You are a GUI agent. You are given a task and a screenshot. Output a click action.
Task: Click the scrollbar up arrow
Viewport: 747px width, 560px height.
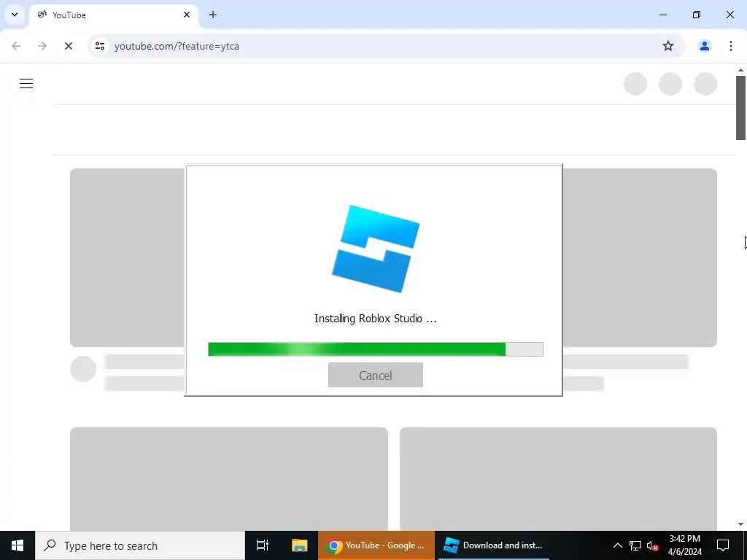[740, 70]
